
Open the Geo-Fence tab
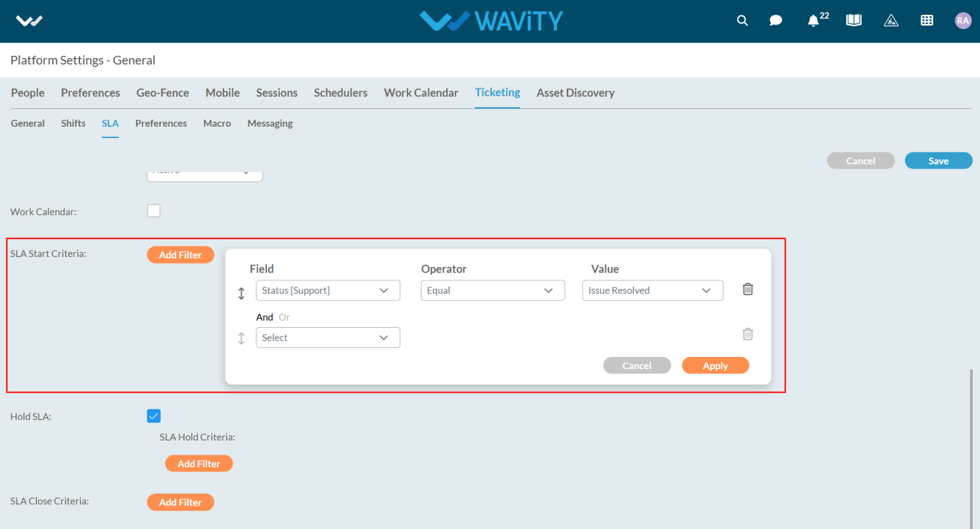163,93
